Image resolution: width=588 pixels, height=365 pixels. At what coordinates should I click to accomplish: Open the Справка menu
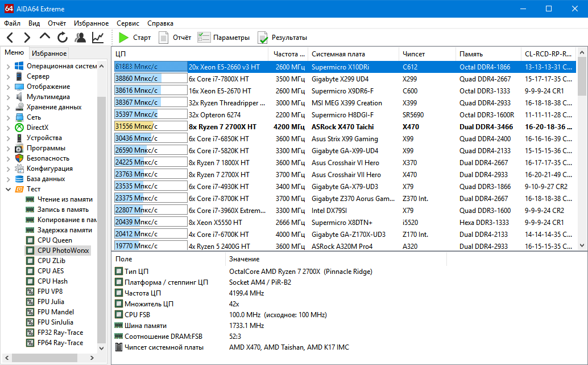pos(160,23)
